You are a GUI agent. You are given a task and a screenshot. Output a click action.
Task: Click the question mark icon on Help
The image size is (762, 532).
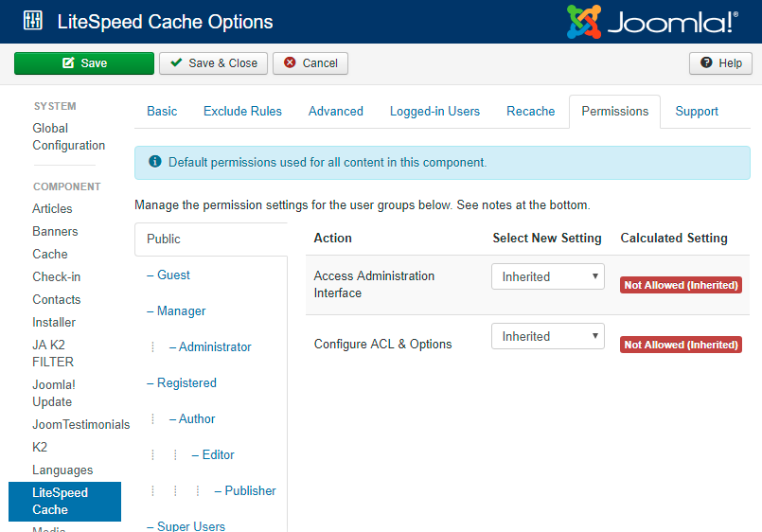click(x=706, y=62)
